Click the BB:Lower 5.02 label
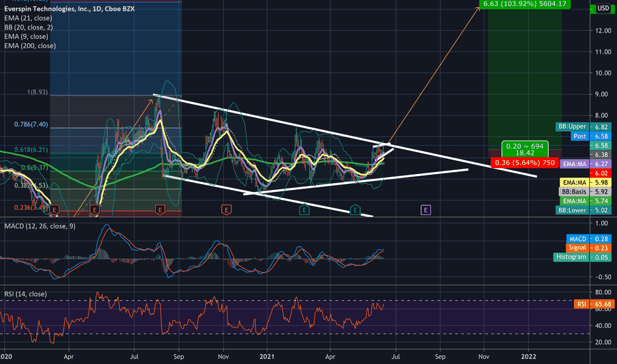 pyautogui.click(x=583, y=210)
